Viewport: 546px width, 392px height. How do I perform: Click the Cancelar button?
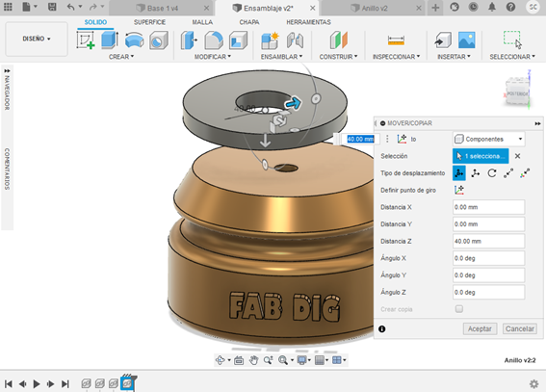[520, 328]
